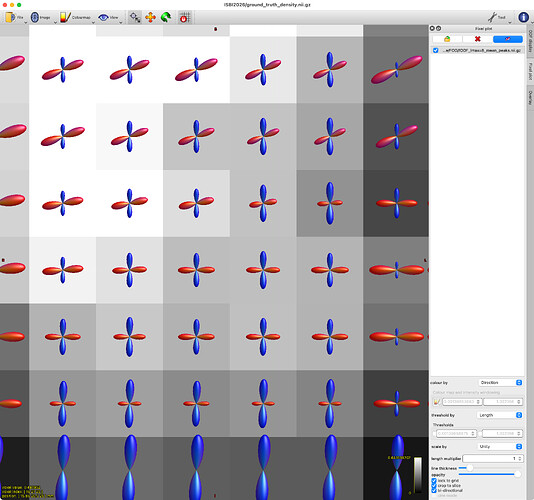This screenshot has height=500, width=534.
Task: Select the green rotate tool
Action: tap(166, 17)
